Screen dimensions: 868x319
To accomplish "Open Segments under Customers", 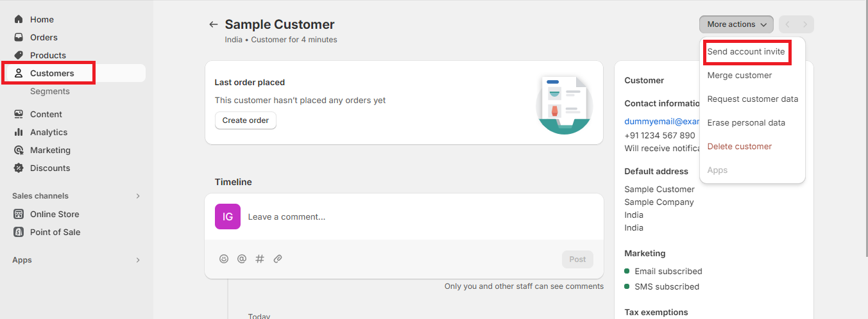I will pyautogui.click(x=50, y=91).
